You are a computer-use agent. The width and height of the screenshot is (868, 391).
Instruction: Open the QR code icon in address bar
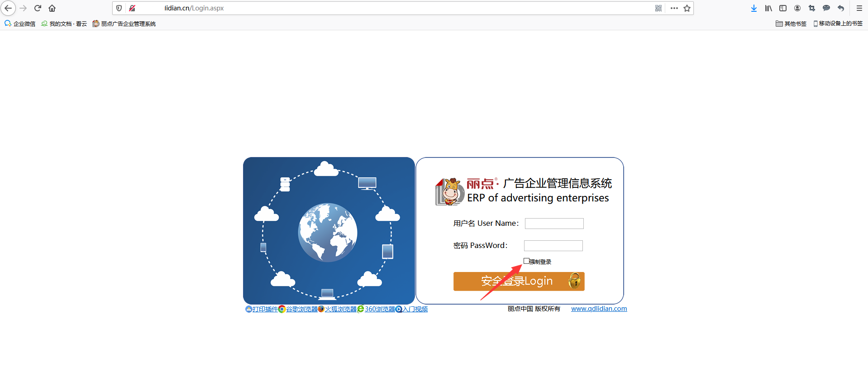pos(658,8)
